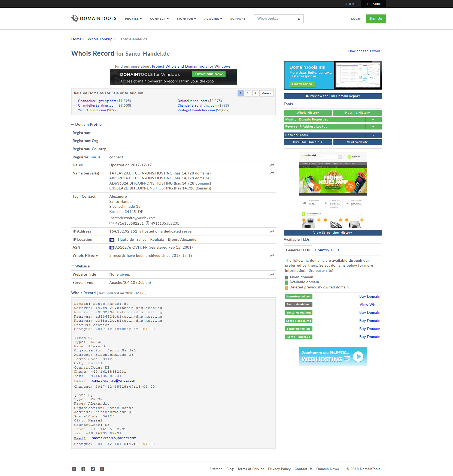This screenshot has width=453, height=476.
Task: Open How does this work link
Action: 365,51
